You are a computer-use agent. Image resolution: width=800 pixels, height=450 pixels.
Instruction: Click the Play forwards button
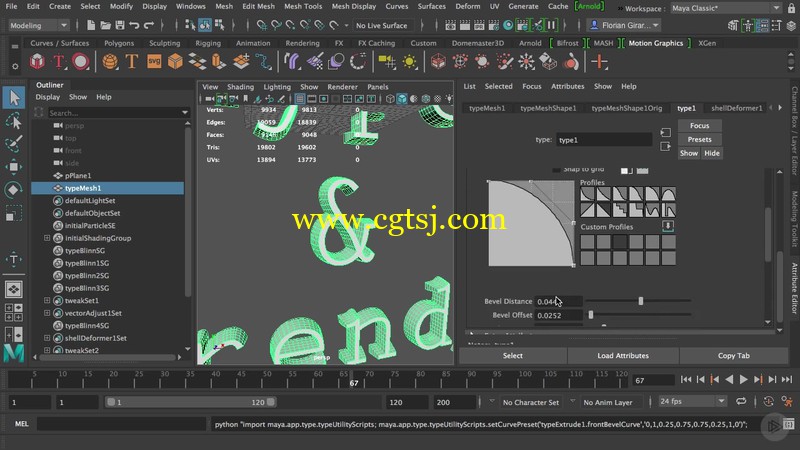tap(743, 379)
